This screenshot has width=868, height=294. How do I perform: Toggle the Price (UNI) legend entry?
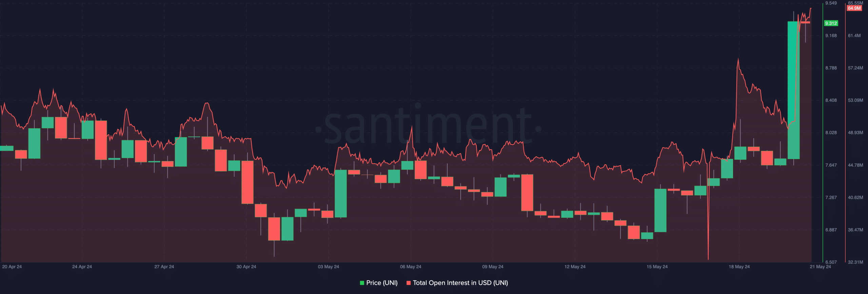378,283
